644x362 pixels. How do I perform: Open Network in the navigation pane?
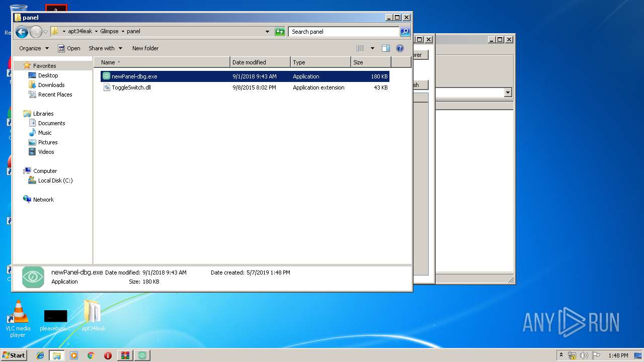point(43,200)
